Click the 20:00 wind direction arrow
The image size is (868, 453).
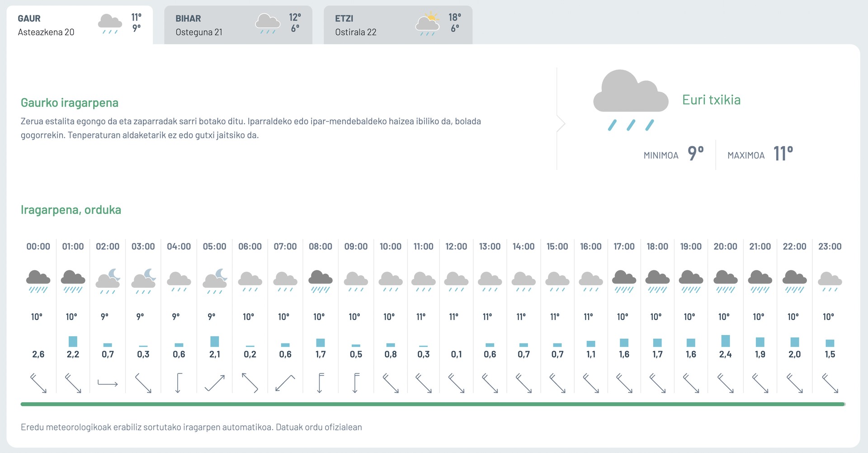click(x=726, y=383)
